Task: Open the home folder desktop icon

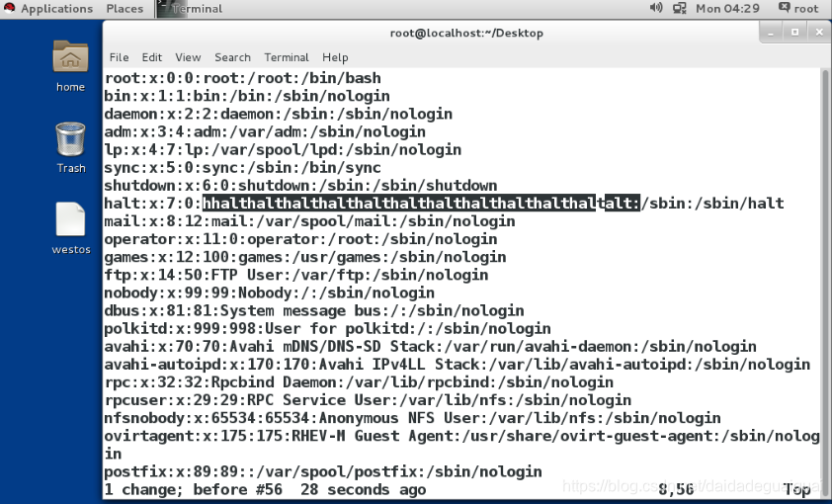Action: pyautogui.click(x=70, y=56)
